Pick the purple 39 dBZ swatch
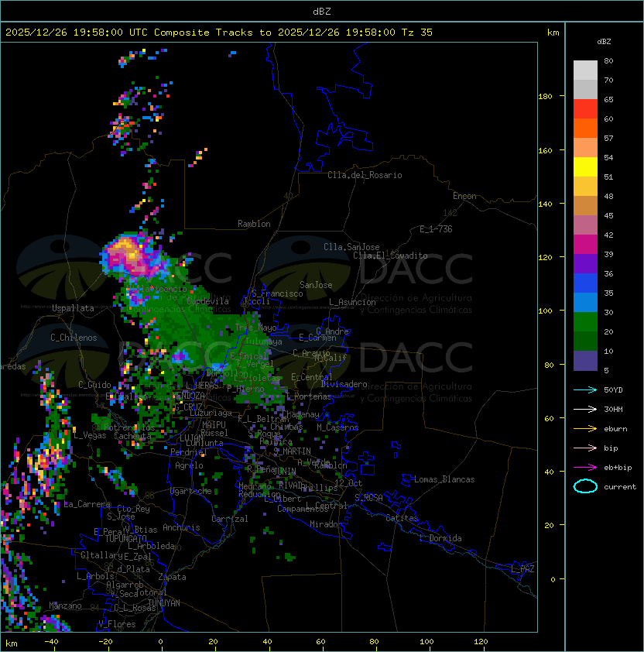644x652 pixels. [x=585, y=263]
